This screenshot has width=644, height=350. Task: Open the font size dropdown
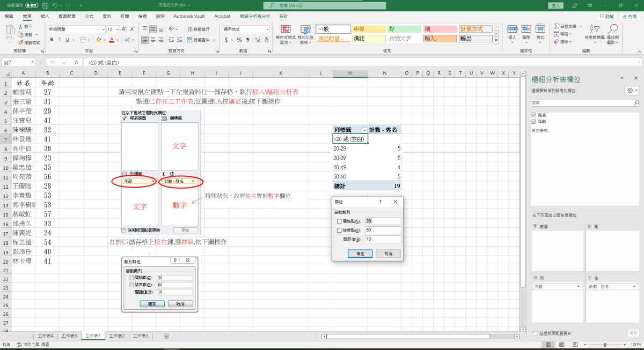pyautogui.click(x=118, y=29)
